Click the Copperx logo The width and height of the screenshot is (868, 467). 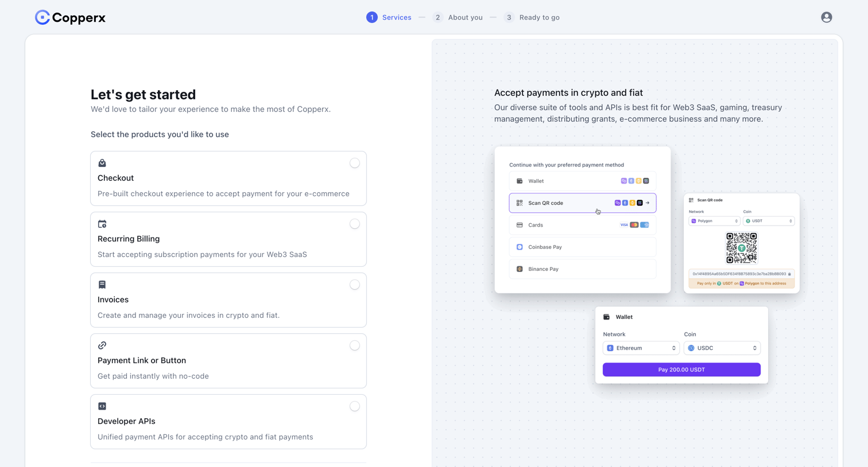[x=70, y=17]
